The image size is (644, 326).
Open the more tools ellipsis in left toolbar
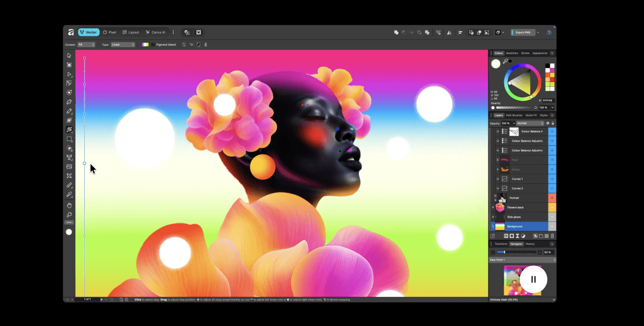pyautogui.click(x=69, y=222)
